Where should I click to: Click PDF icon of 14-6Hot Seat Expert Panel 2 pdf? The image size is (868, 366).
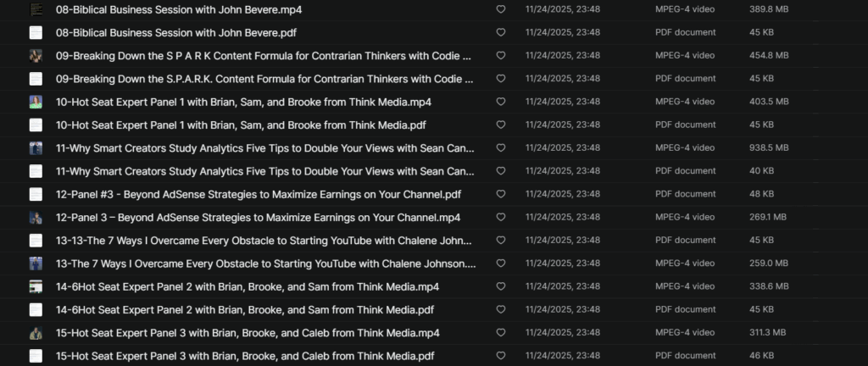coord(36,309)
